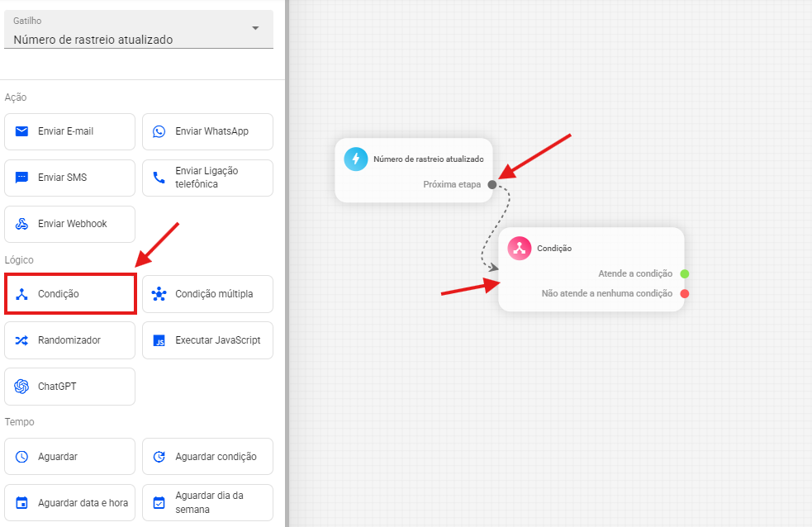
Task: Click the pink Condição node icon
Action: (520, 248)
